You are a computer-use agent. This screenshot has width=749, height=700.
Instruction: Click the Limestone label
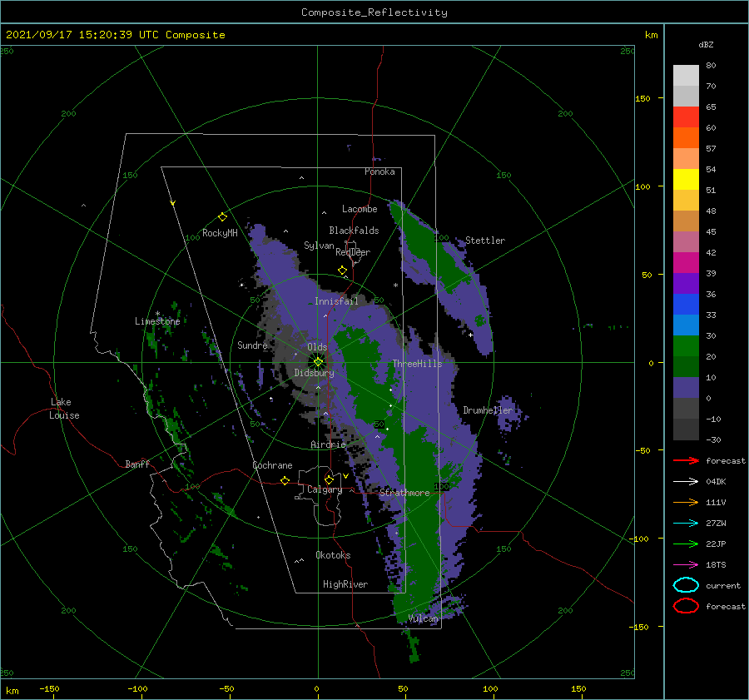tap(157, 321)
